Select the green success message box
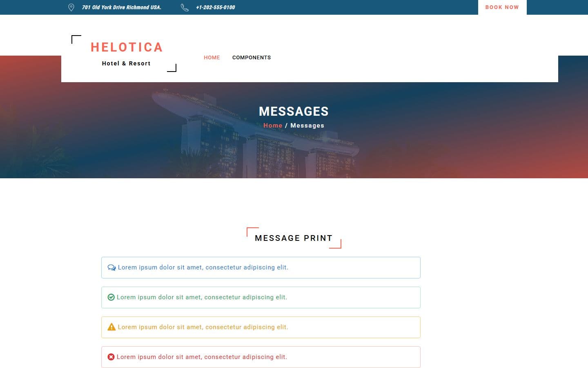This screenshot has width=588, height=368. click(261, 297)
